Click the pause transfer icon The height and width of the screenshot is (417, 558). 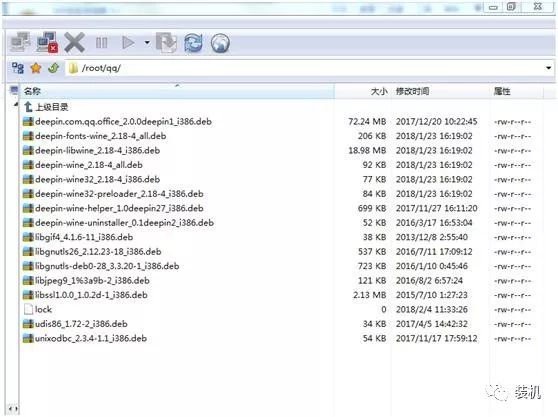[101, 43]
